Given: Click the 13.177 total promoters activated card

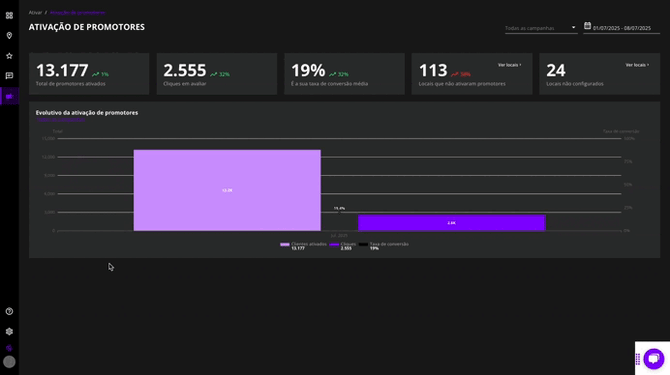Looking at the screenshot, I should [89, 74].
